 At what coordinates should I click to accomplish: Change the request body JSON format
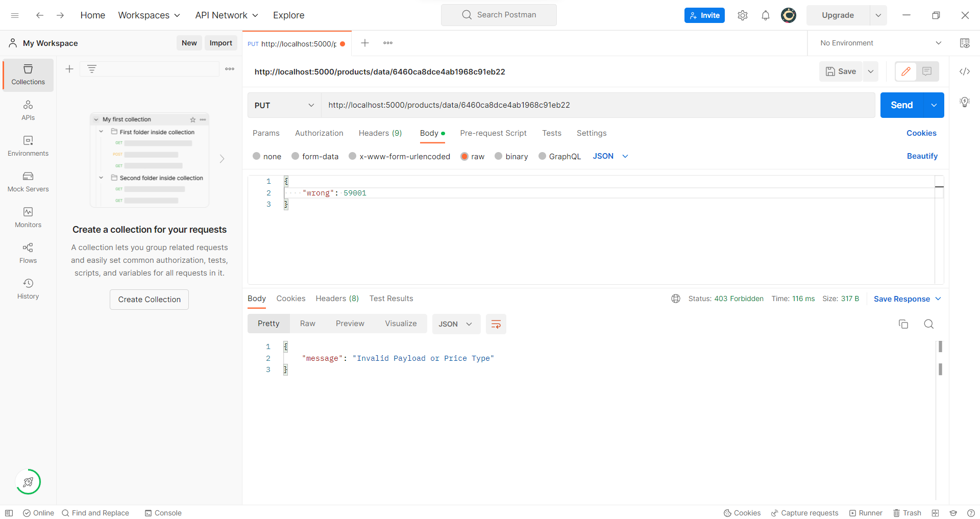(610, 156)
